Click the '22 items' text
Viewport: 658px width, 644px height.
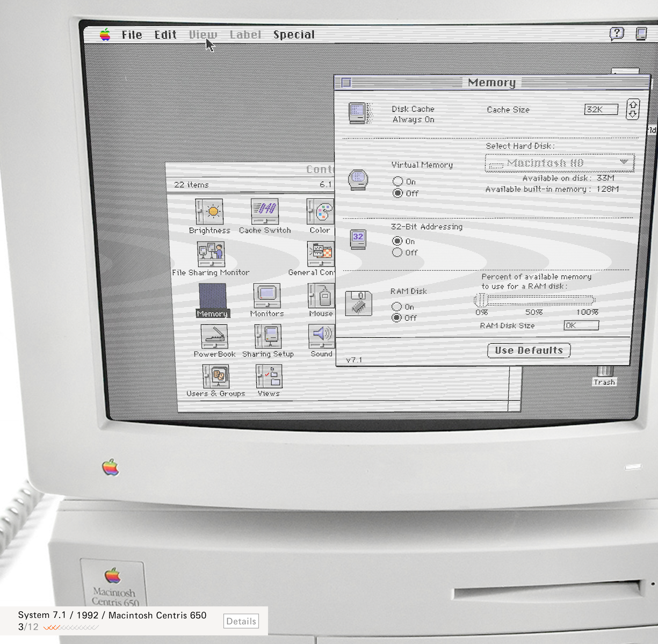(x=191, y=185)
